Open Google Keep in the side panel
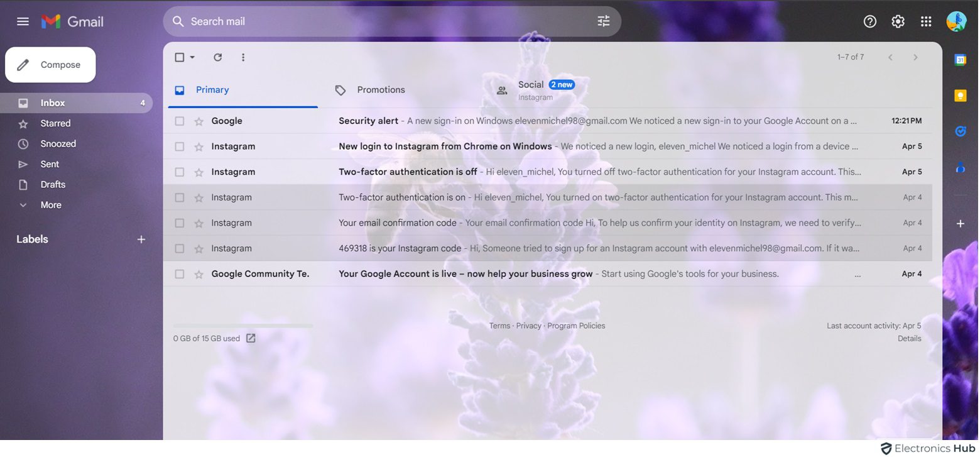This screenshot has height=457, width=980. click(x=961, y=95)
